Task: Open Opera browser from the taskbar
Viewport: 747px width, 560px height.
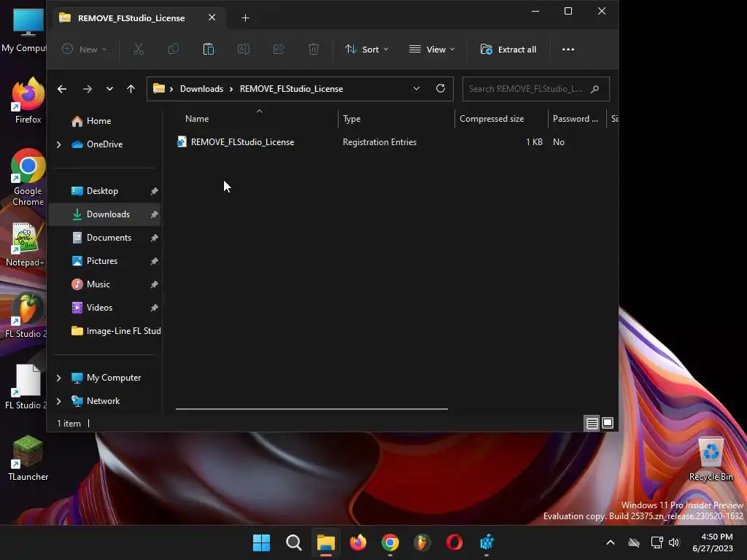Action: [454, 542]
